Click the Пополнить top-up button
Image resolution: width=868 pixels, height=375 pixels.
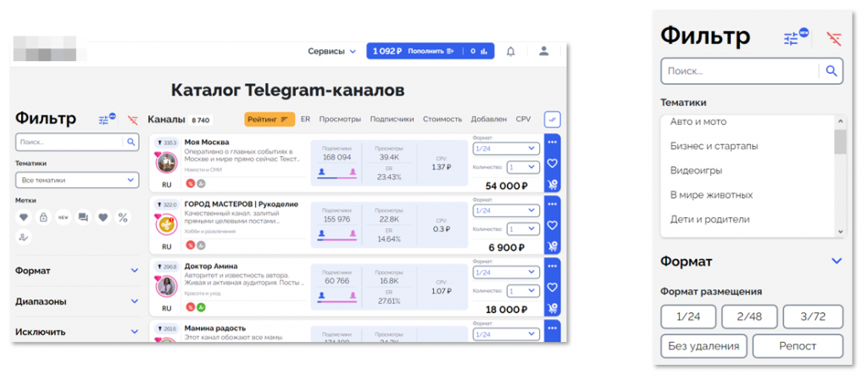click(x=431, y=52)
